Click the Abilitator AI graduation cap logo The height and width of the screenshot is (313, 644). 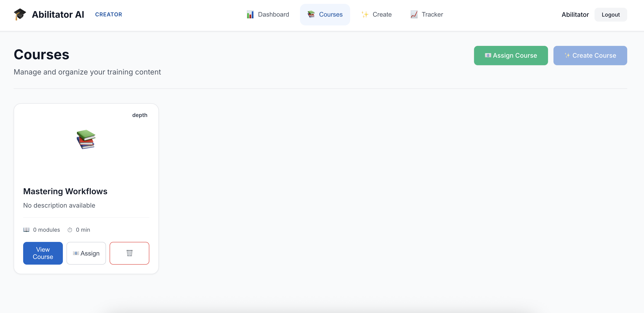(x=20, y=14)
